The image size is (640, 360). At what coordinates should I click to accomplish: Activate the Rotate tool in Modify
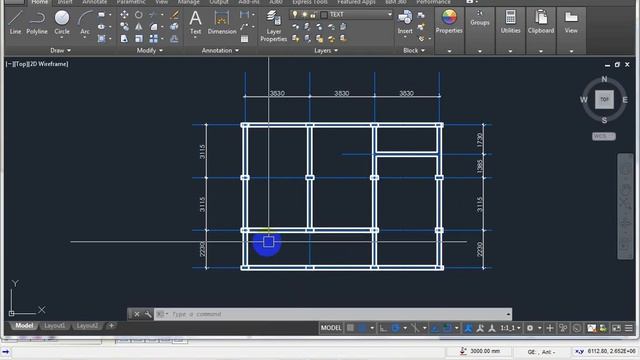[139, 15]
